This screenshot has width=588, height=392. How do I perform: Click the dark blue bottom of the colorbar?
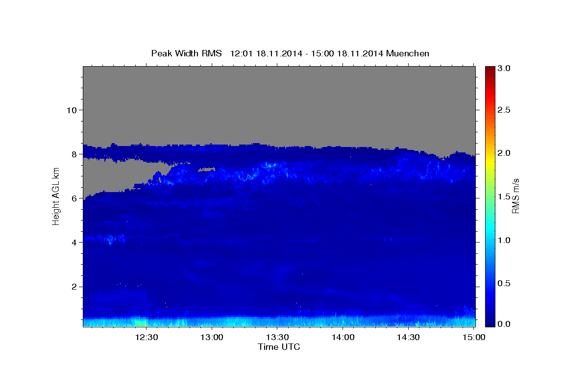point(490,322)
